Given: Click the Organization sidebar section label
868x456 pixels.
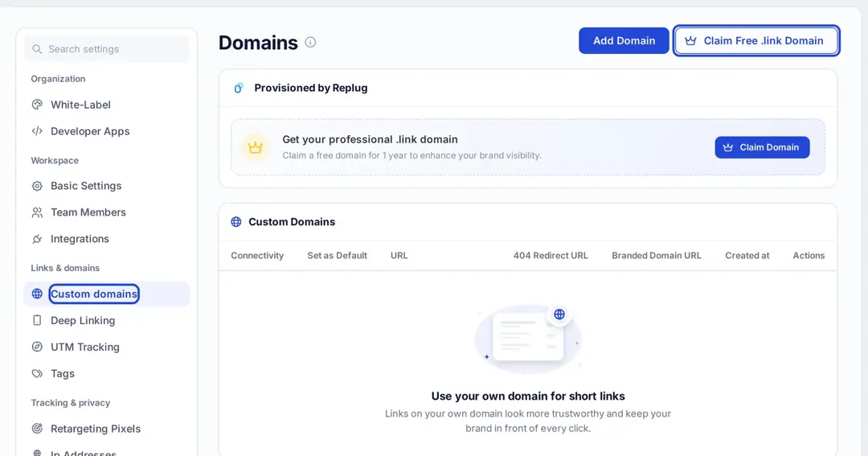Looking at the screenshot, I should point(58,79).
